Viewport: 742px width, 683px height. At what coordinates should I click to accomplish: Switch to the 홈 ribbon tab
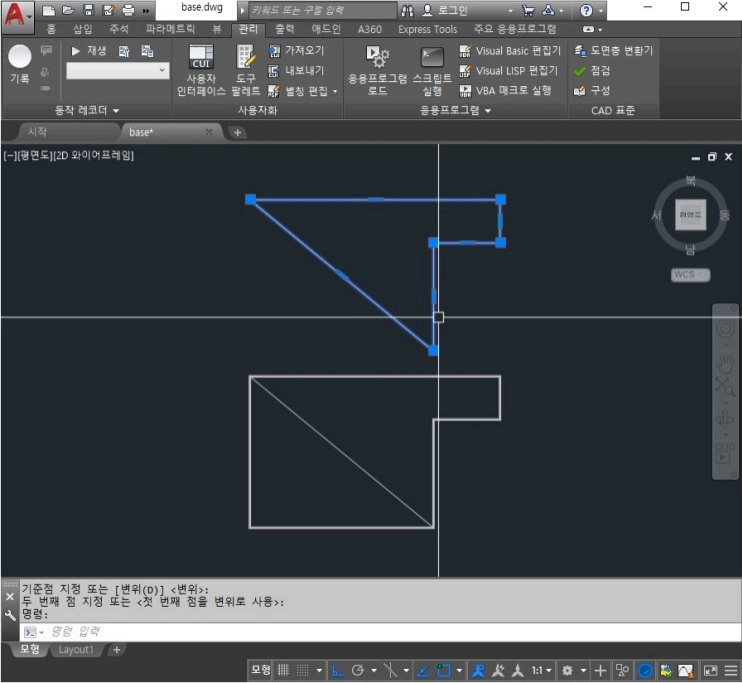pyautogui.click(x=51, y=29)
